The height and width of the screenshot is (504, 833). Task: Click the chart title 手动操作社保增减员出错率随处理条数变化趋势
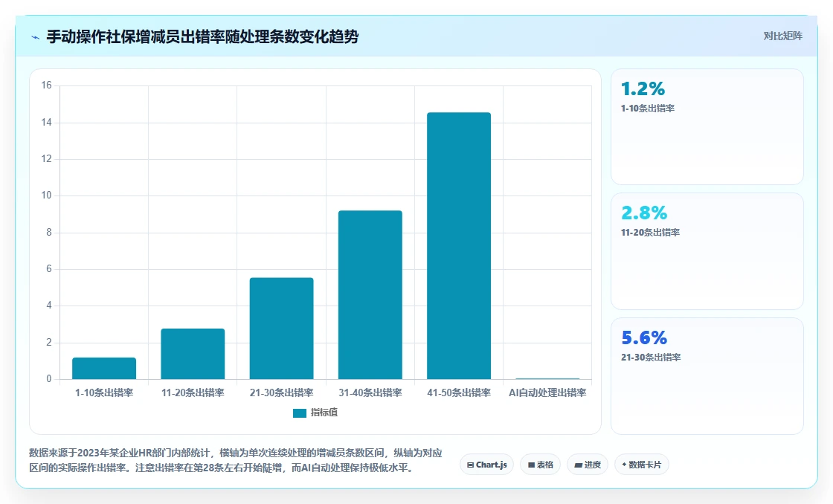[x=202, y=36]
